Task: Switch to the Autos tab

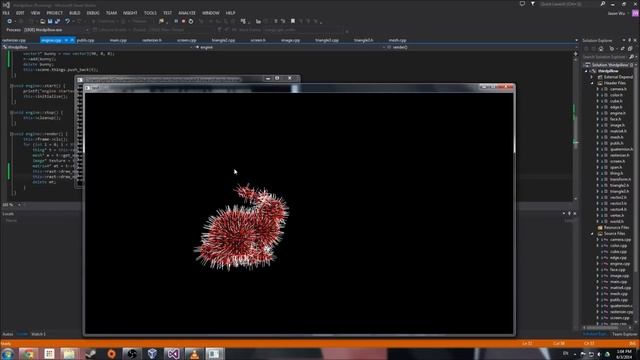Action: [7, 334]
